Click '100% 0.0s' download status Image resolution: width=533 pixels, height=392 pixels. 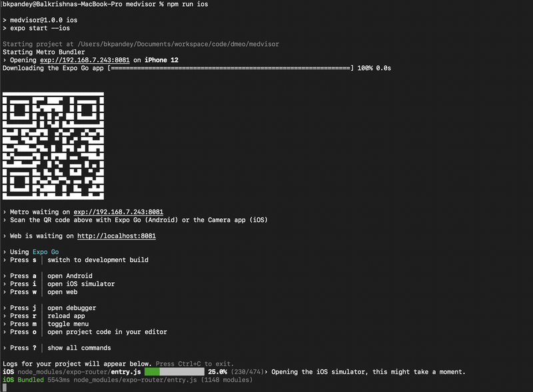coord(374,68)
